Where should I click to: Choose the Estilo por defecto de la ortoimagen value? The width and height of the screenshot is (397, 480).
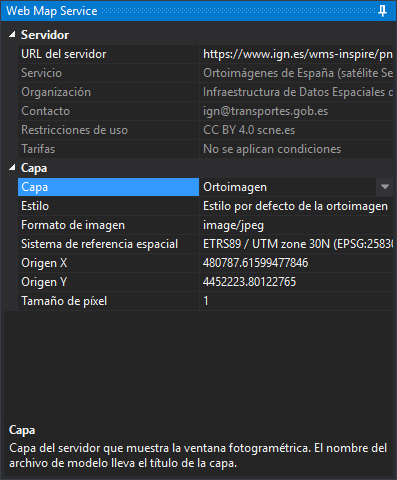(296, 206)
